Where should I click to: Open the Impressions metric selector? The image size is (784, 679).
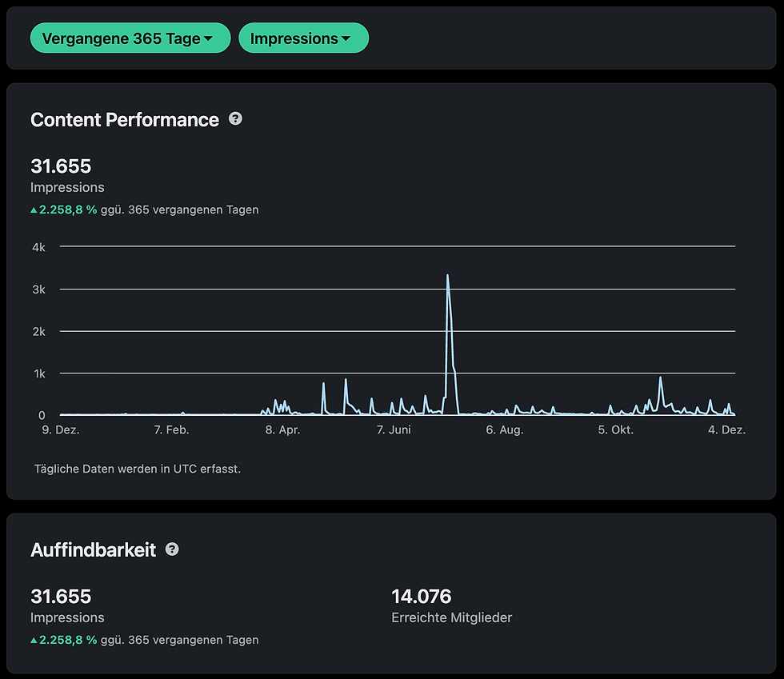click(303, 37)
